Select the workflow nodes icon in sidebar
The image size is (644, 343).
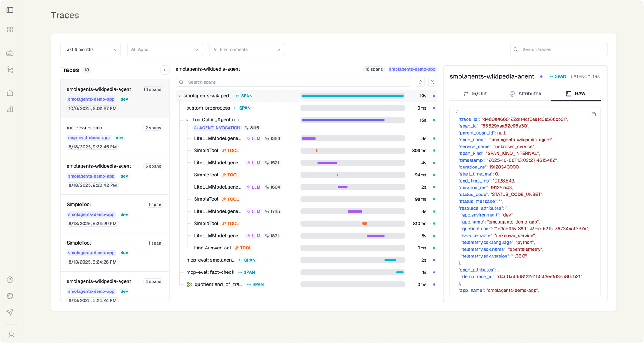coord(10,70)
